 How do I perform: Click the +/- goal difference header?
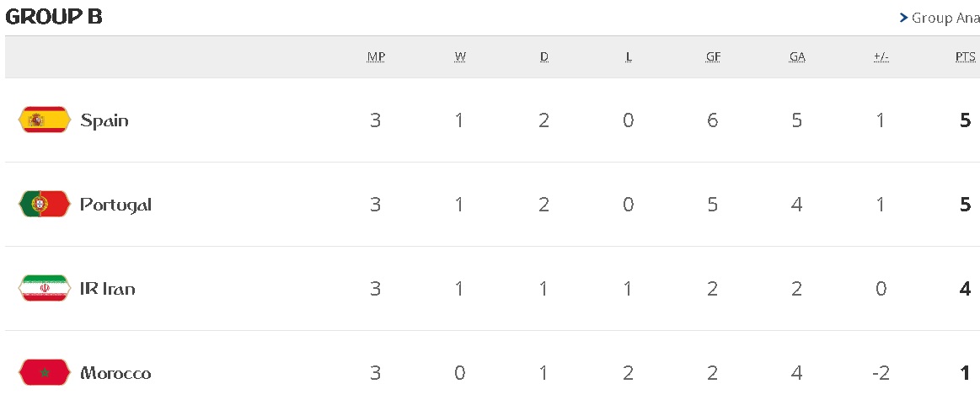[881, 57]
